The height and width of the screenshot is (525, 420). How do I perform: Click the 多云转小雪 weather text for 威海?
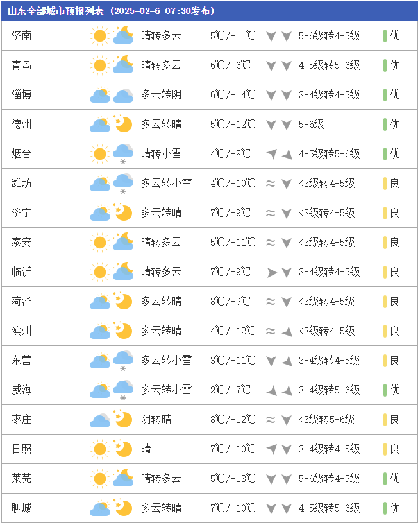[x=166, y=390]
